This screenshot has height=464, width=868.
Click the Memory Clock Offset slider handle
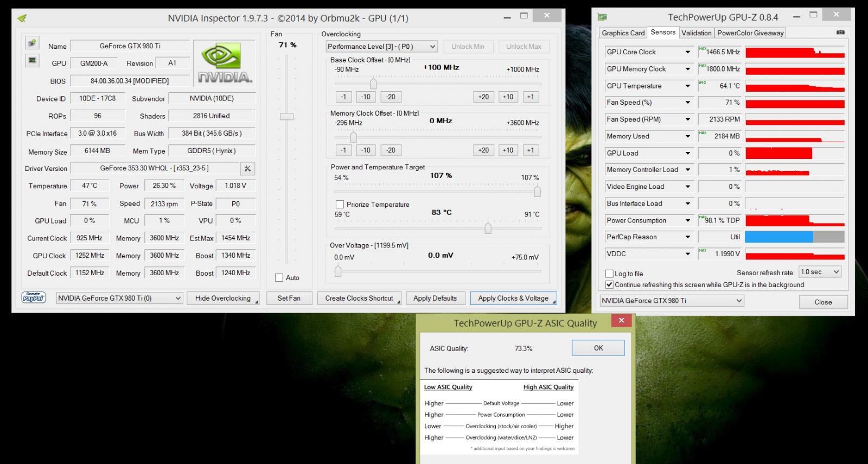pos(353,137)
